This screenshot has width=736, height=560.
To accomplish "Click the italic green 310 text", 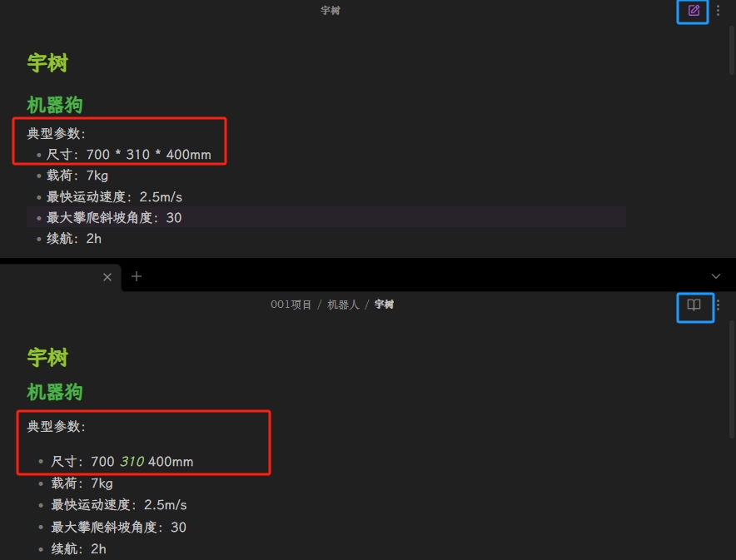I will click(x=132, y=462).
